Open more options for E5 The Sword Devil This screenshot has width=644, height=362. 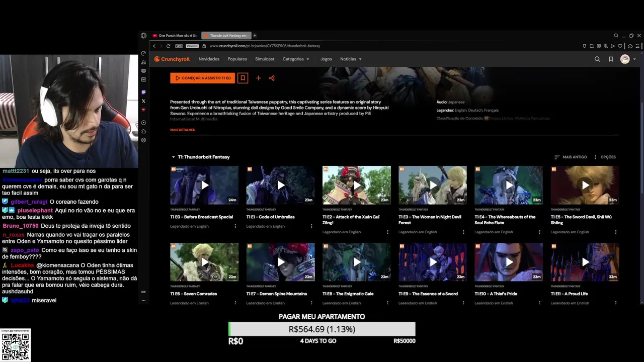pyautogui.click(x=615, y=232)
